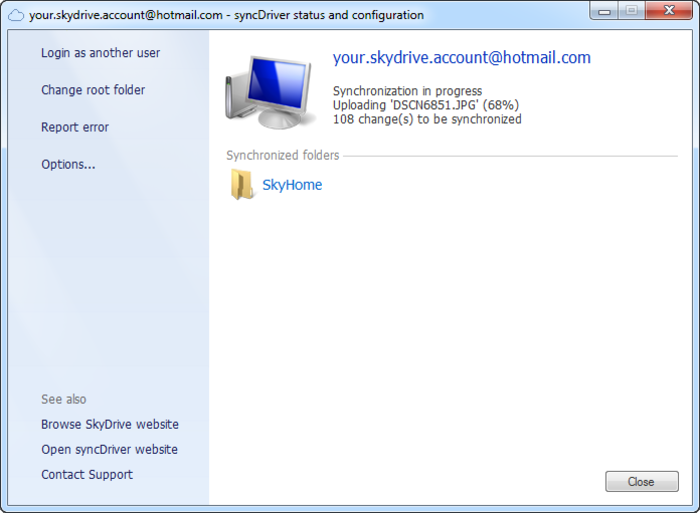Click 'Synchronization in progress' status text
The height and width of the screenshot is (513, 700).
click(407, 91)
